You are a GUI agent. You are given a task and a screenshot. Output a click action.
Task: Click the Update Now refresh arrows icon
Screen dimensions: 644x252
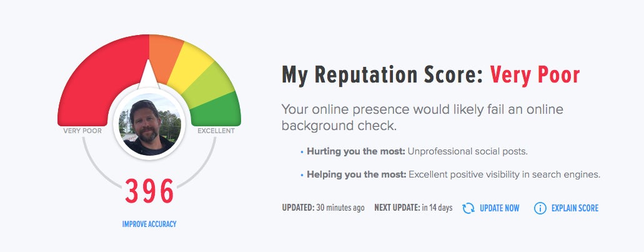pos(468,208)
